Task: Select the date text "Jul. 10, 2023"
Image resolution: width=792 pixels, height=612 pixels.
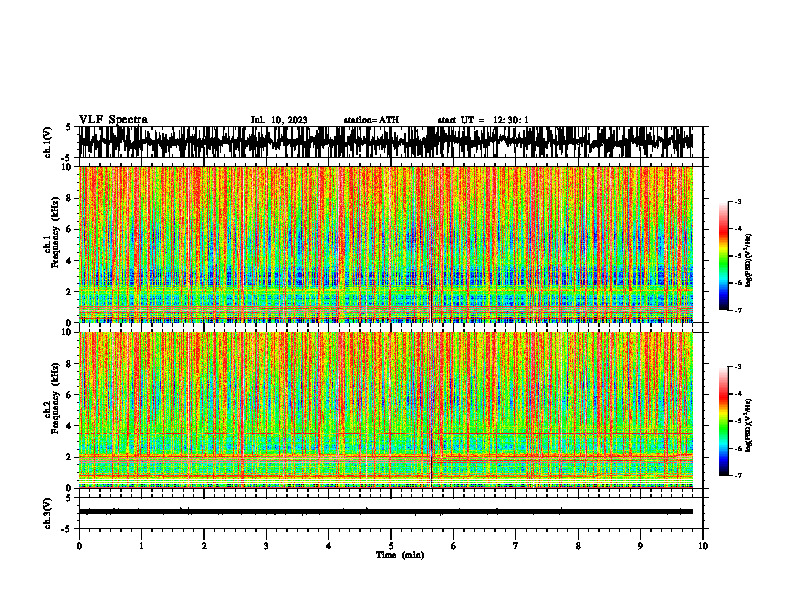Action: point(279,120)
